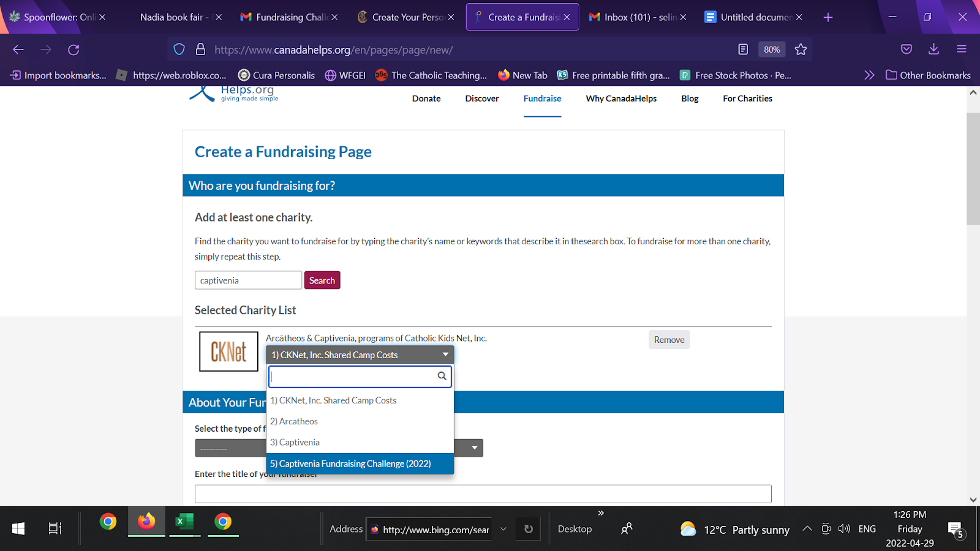Open roblox bookmark in toolbar
Image resolution: width=980 pixels, height=551 pixels.
click(171, 75)
